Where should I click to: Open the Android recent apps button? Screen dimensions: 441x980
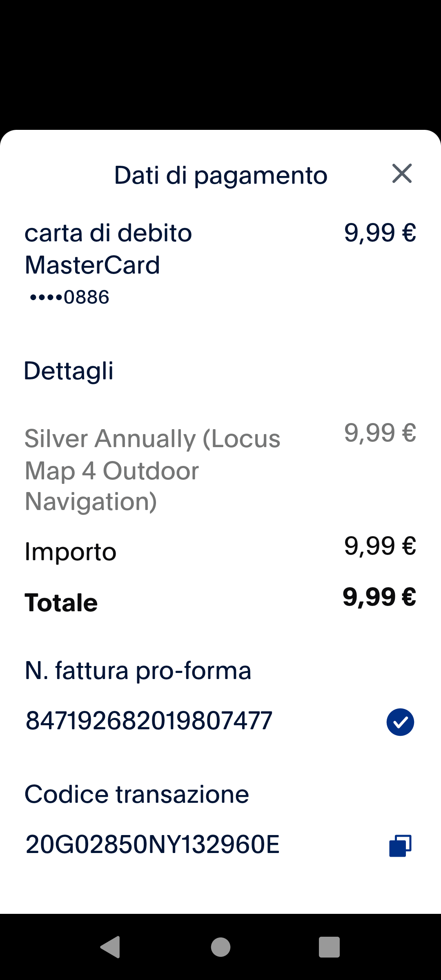(329, 947)
